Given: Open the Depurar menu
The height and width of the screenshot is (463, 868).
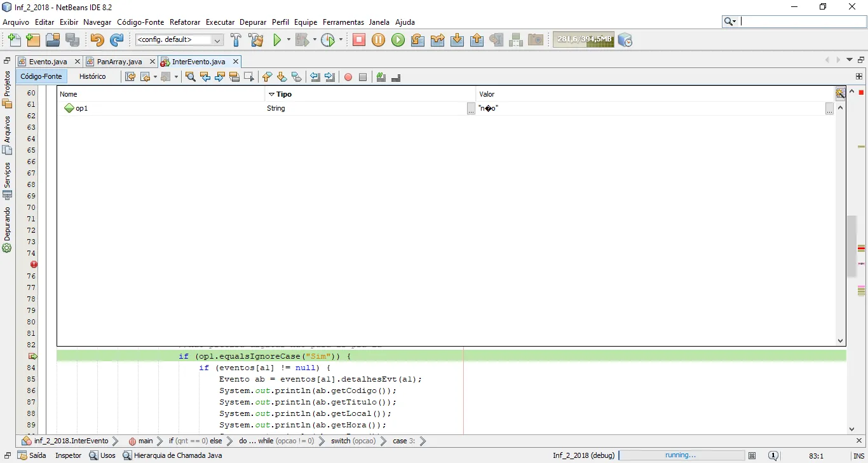Looking at the screenshot, I should (253, 22).
